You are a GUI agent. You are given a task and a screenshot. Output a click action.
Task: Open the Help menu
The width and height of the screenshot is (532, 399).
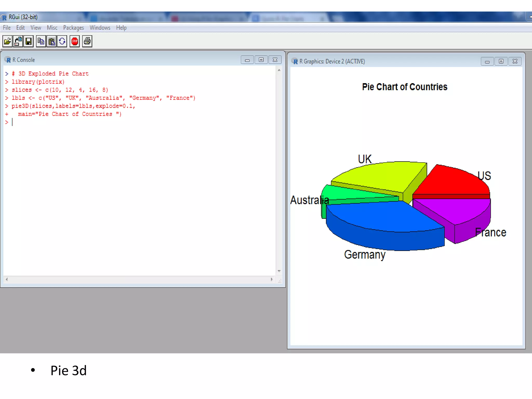point(121,28)
